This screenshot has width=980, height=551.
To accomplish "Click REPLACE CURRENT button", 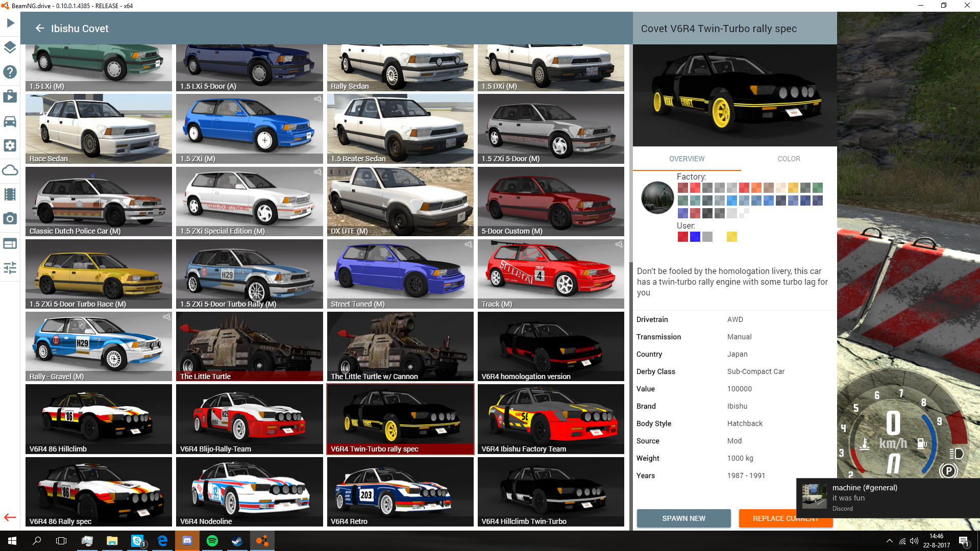I will pos(786,518).
